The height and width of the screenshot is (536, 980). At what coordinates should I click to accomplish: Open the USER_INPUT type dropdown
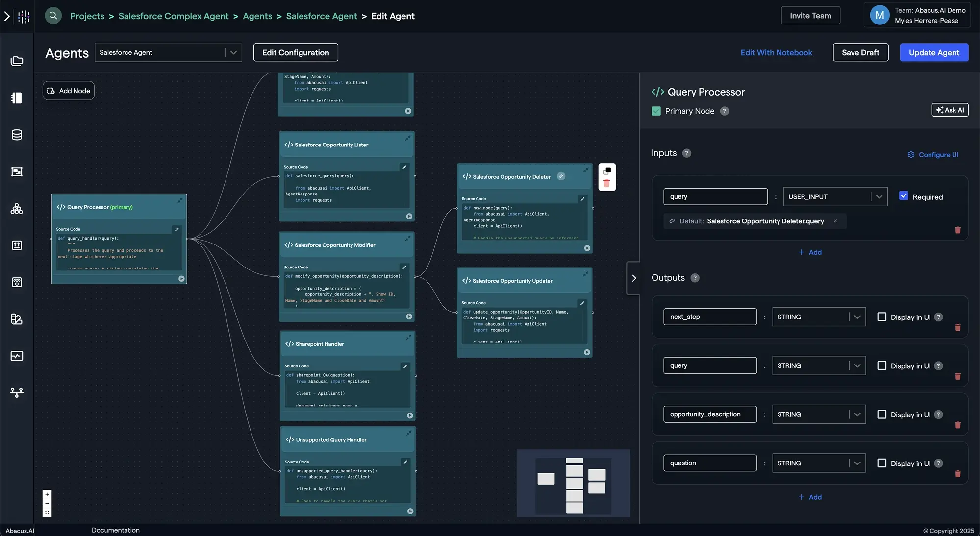tap(835, 196)
